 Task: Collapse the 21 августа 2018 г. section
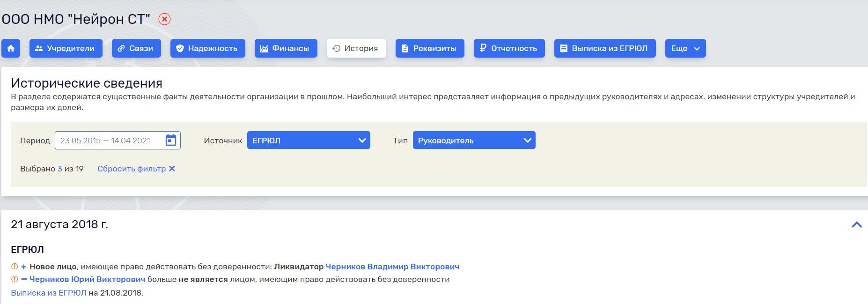pyautogui.click(x=857, y=225)
